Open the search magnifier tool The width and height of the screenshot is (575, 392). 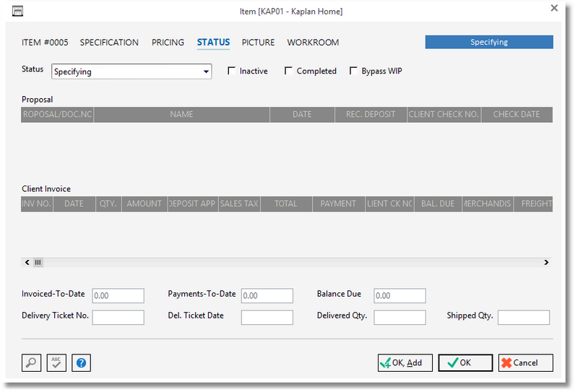(31, 362)
